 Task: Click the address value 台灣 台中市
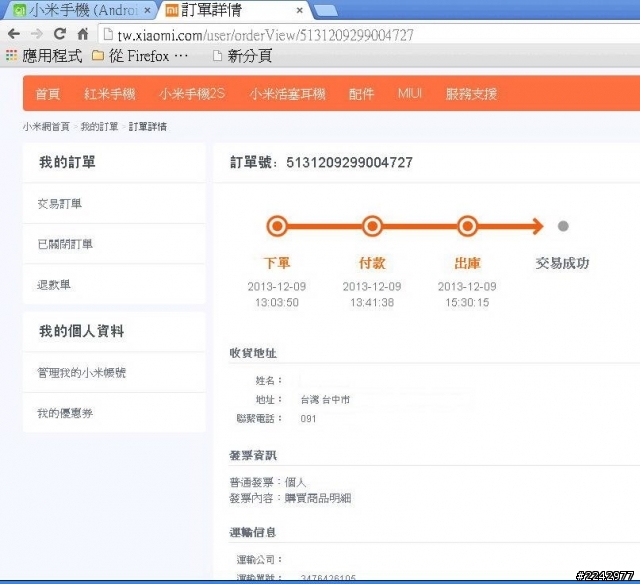pyautogui.click(x=325, y=400)
